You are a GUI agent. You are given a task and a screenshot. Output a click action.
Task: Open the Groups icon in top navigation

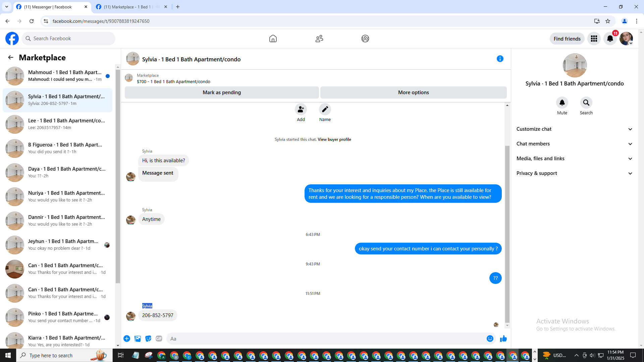tap(365, 39)
